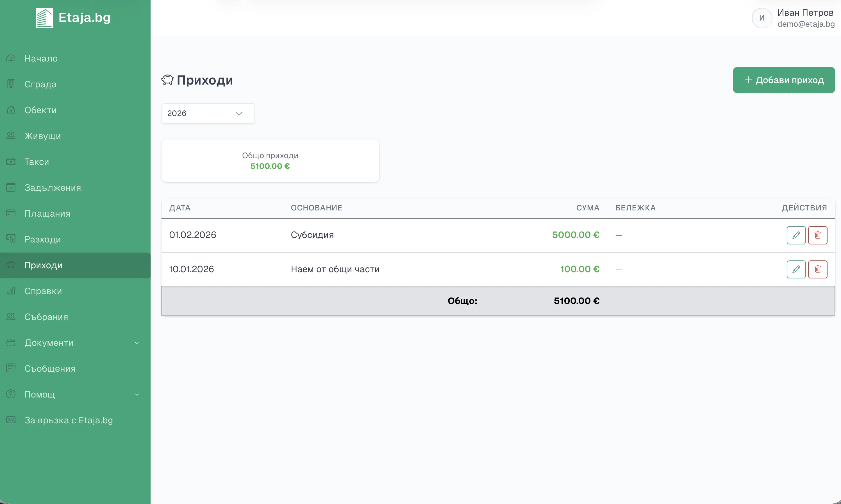Screen dimensions: 841x504
Task: Navigate to Такси section
Action: pos(75,162)
